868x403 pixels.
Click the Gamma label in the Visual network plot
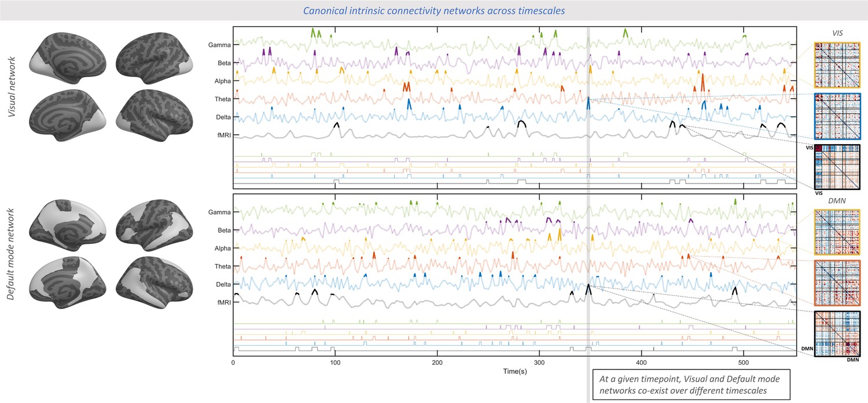point(220,45)
